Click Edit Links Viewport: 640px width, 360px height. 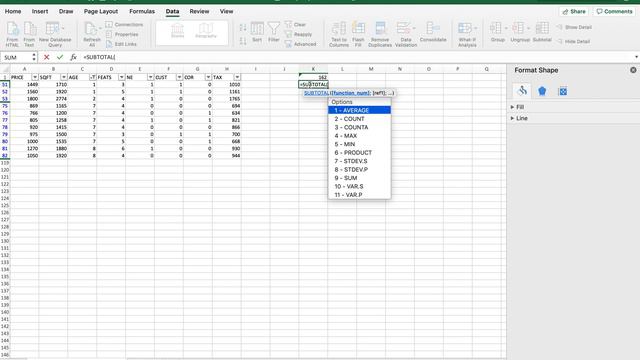(121, 44)
